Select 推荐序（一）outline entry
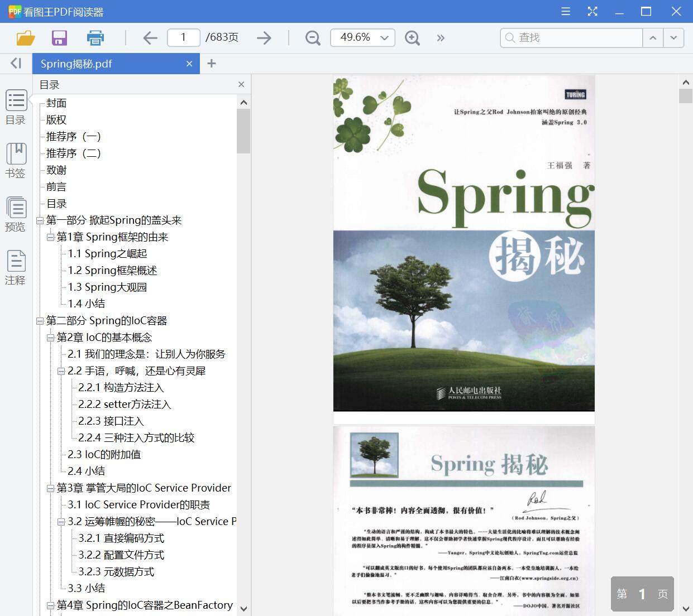This screenshot has width=693, height=616. [74, 137]
